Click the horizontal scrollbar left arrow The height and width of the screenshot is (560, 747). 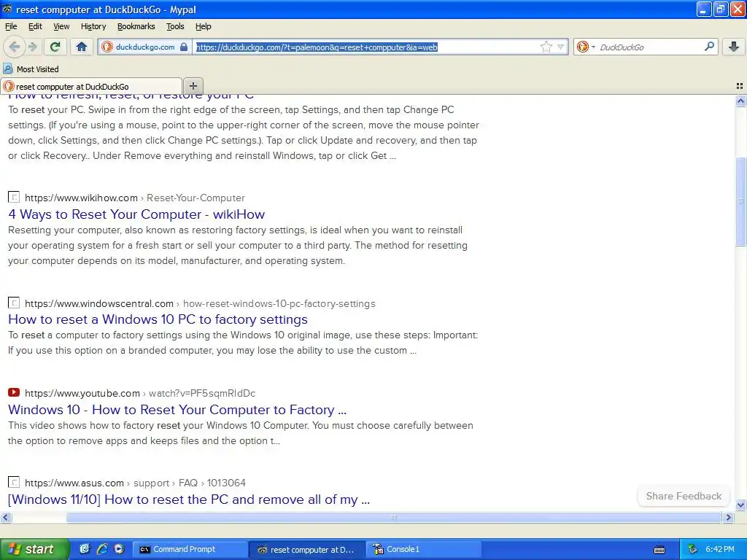tap(6, 517)
